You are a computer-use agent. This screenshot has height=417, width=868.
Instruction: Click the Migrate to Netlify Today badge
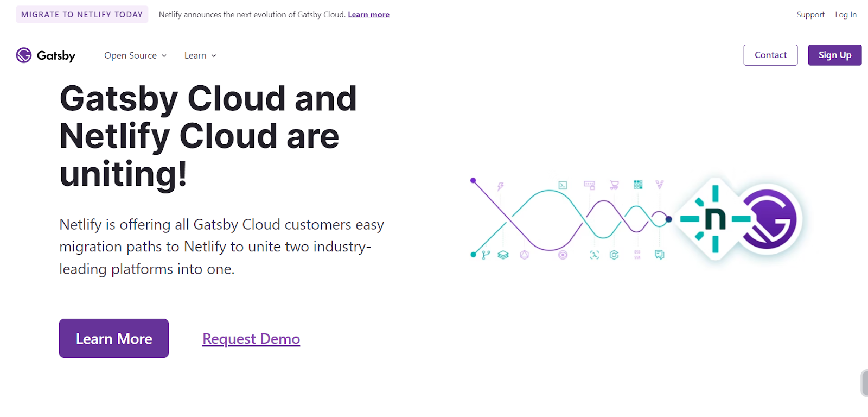(82, 15)
